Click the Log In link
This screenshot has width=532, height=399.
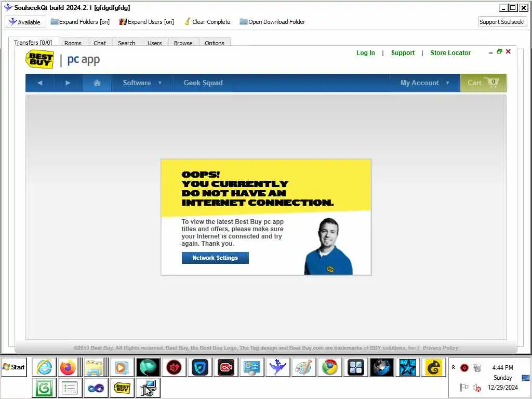[365, 53]
